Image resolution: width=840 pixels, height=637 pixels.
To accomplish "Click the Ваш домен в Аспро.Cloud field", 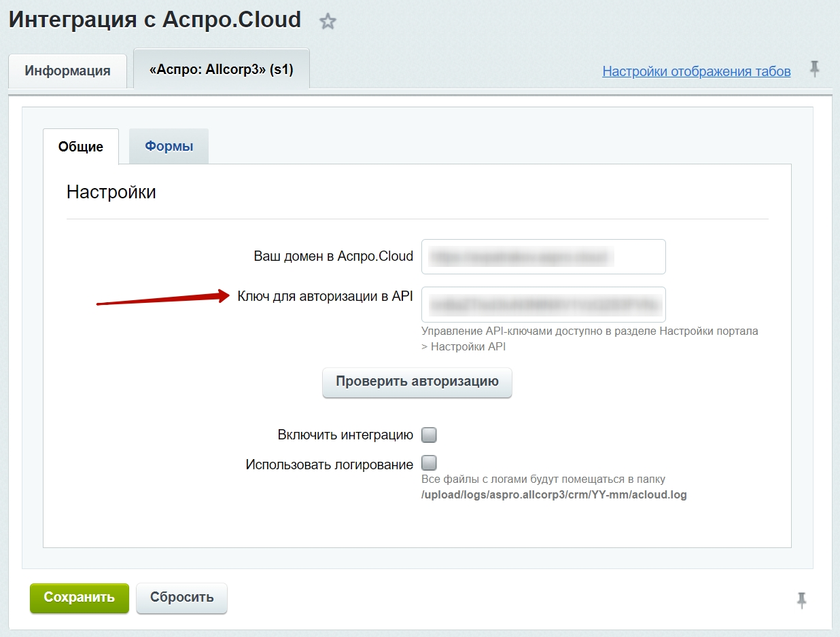I will pyautogui.click(x=543, y=257).
